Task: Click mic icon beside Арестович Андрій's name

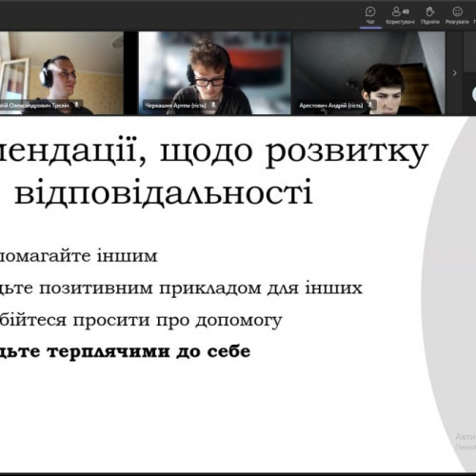Action: (x=370, y=105)
